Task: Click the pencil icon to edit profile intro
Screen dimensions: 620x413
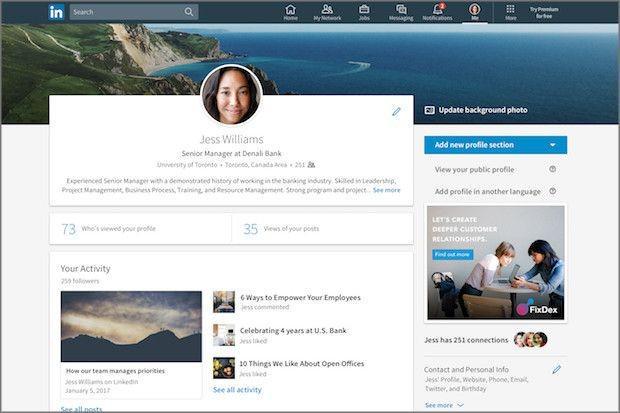Action: click(396, 112)
